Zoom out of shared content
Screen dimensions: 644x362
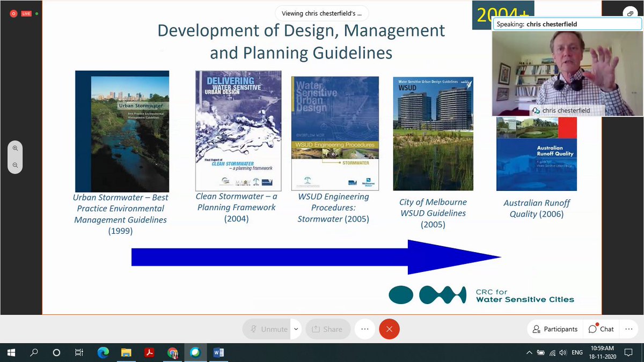click(15, 165)
